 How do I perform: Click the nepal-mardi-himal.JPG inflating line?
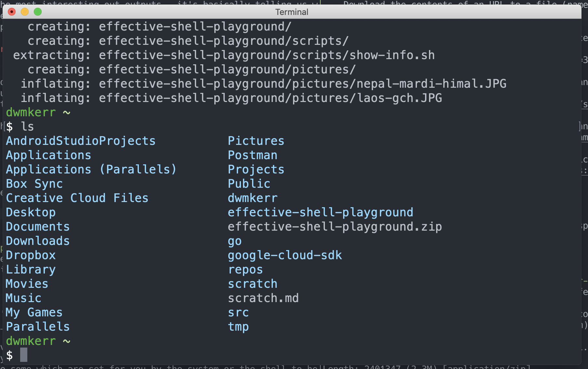point(263,84)
